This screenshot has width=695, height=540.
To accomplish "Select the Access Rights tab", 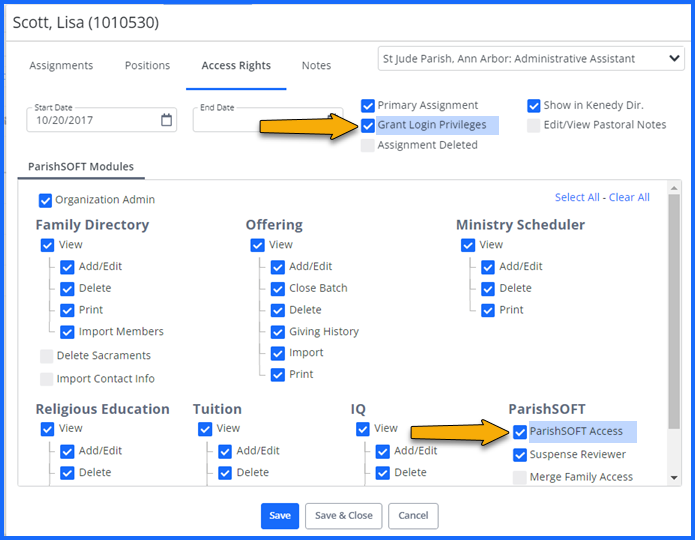I will (236, 66).
